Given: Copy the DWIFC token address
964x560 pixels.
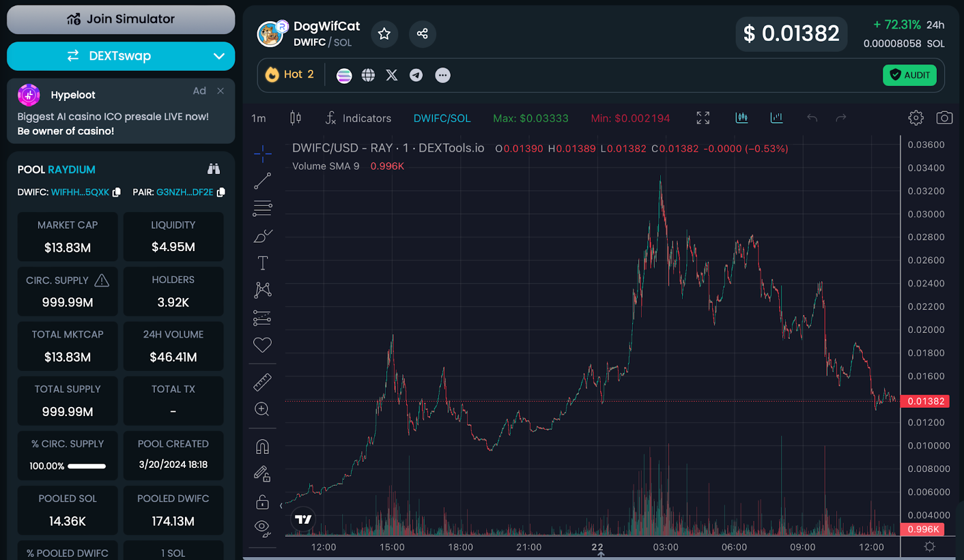Looking at the screenshot, I should [117, 192].
